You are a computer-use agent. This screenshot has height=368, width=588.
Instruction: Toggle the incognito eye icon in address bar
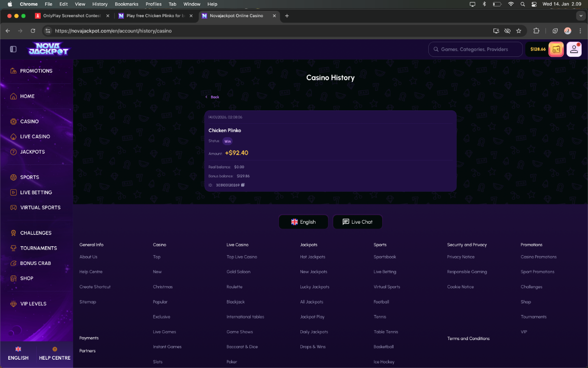point(507,30)
